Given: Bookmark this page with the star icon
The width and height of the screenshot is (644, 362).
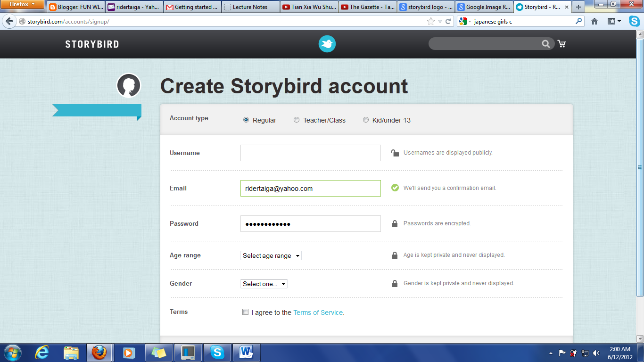Looking at the screenshot, I should pos(430,21).
